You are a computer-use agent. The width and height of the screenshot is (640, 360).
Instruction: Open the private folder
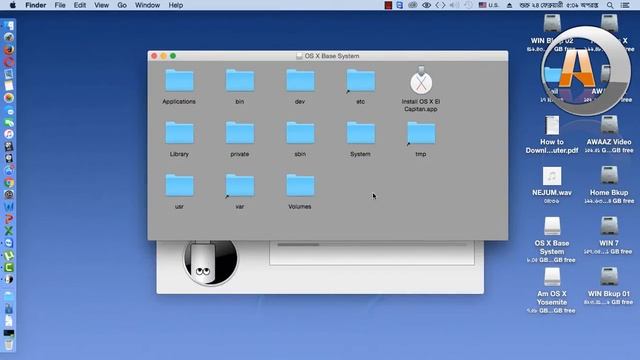tap(240, 133)
